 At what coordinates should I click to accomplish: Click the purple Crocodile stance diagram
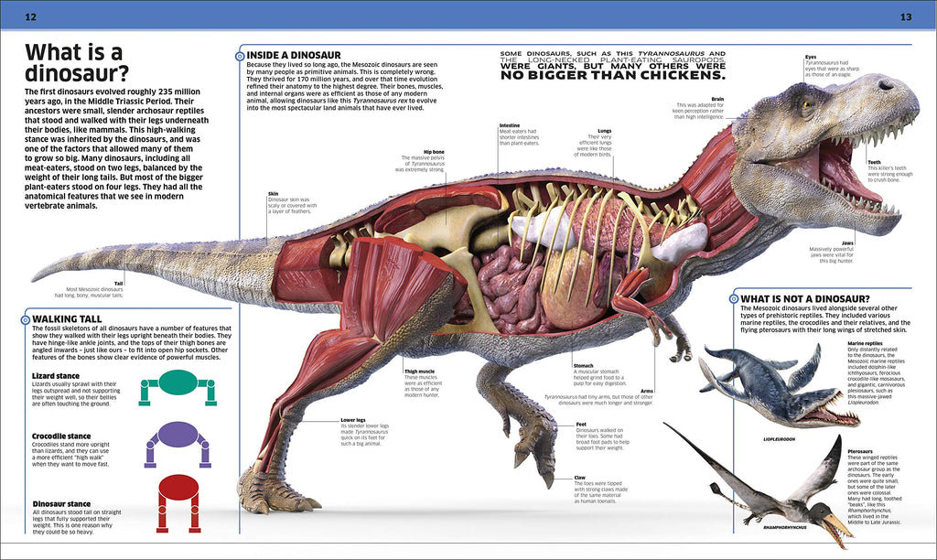point(177,441)
